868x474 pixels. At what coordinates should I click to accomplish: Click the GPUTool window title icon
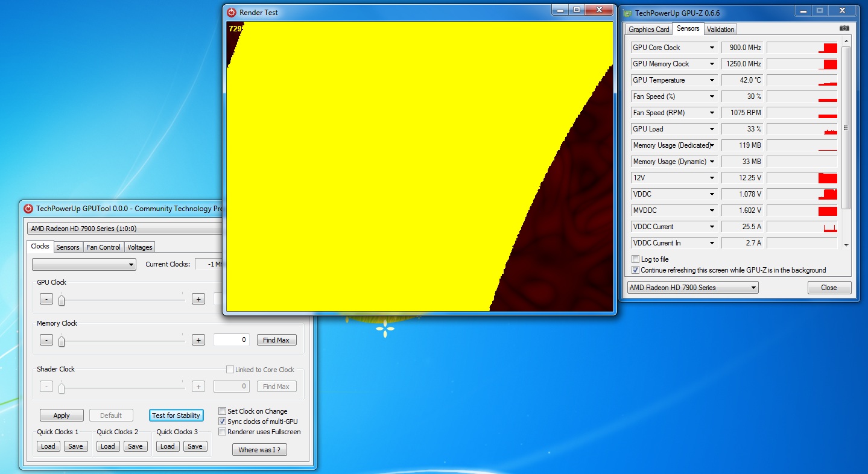coord(28,209)
